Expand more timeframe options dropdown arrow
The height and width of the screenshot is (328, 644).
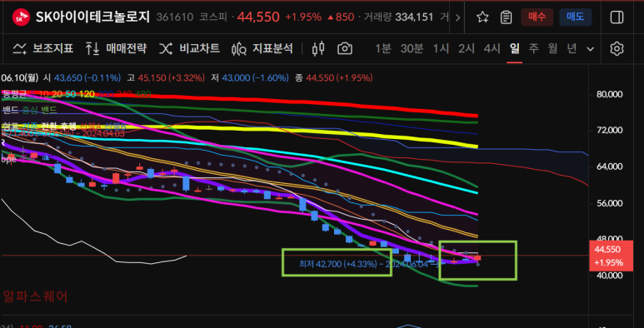tap(590, 49)
